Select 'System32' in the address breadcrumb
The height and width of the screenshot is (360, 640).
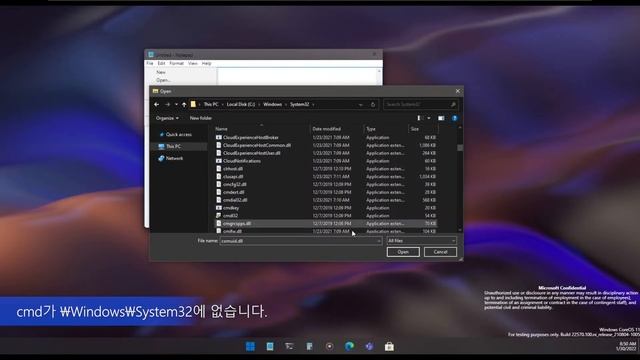300,104
